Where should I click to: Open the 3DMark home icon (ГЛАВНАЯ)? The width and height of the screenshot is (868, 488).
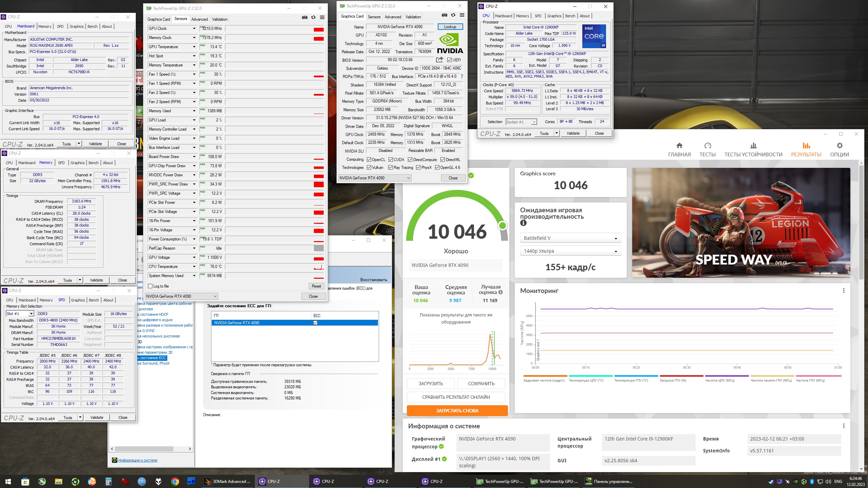point(679,145)
